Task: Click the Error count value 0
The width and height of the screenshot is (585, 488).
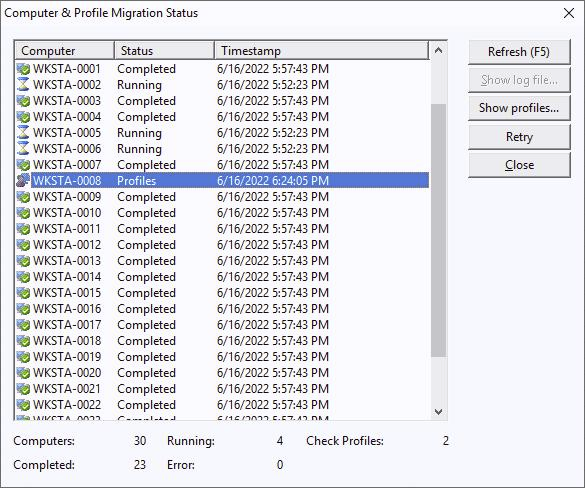Action: click(280, 465)
